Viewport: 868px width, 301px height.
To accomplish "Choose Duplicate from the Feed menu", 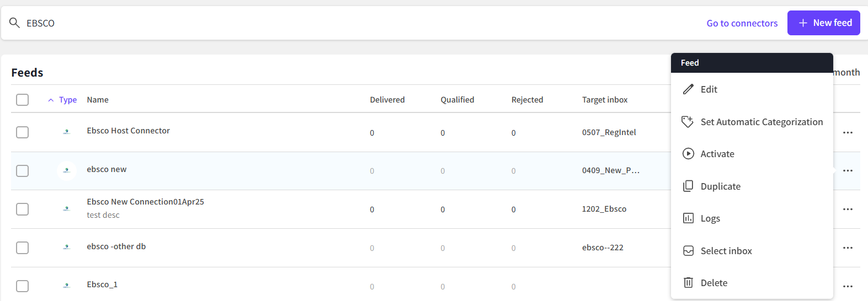I will click(720, 186).
